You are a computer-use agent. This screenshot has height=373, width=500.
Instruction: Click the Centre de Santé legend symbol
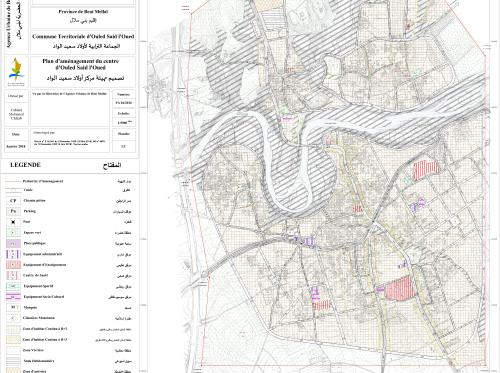[x=13, y=275]
